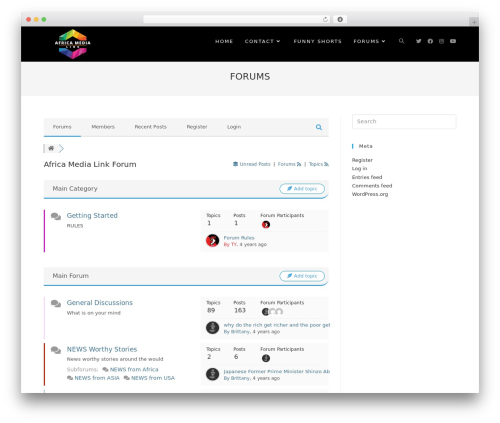Click the NEWS Worthy Stories bubbles icon
This screenshot has width=500, height=423.
click(x=56, y=350)
